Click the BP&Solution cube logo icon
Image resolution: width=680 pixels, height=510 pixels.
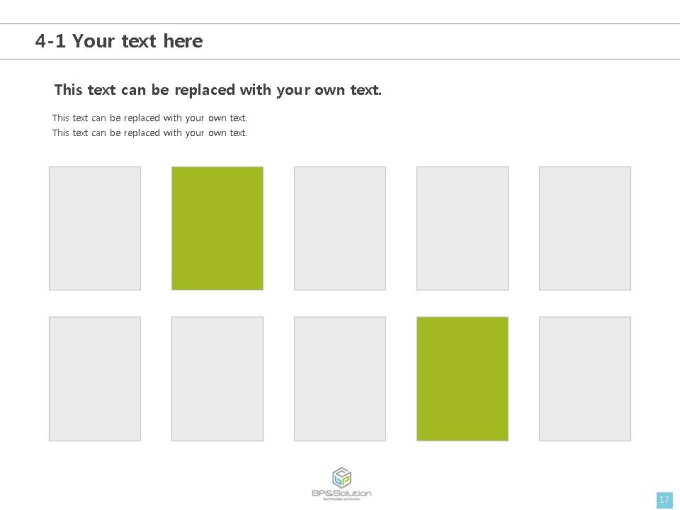pyautogui.click(x=342, y=477)
